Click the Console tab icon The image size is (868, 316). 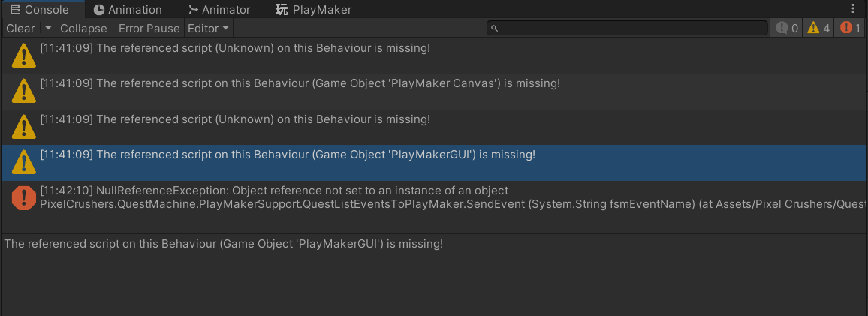coord(16,10)
